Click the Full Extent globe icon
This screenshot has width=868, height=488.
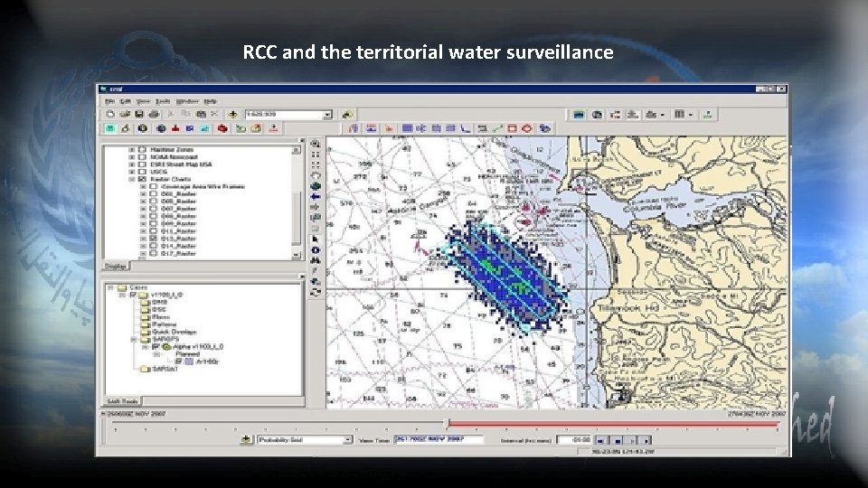315,186
